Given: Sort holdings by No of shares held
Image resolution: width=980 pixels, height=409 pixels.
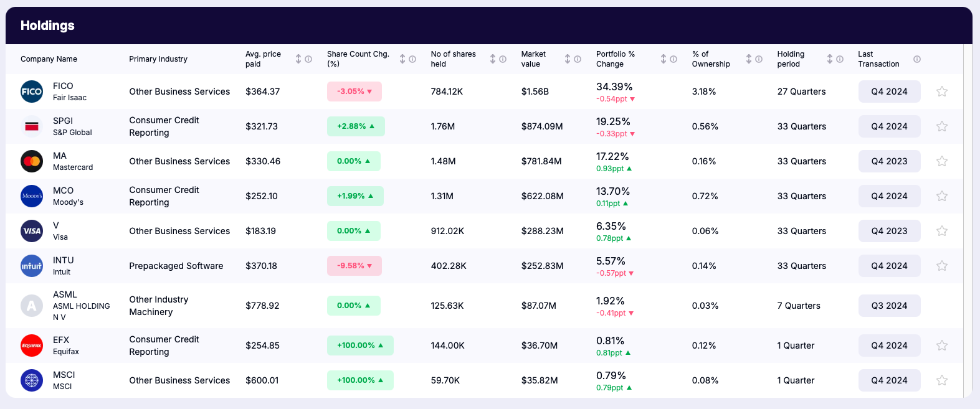Looking at the screenshot, I should (x=493, y=59).
